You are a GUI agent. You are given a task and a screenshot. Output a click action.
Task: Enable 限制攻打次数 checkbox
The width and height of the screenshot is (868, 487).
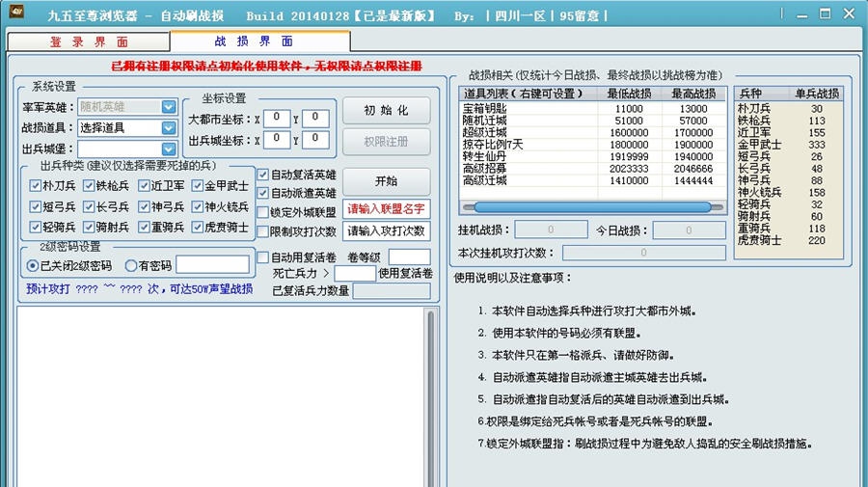point(263,231)
